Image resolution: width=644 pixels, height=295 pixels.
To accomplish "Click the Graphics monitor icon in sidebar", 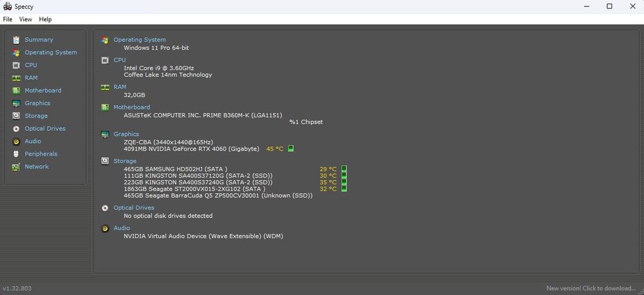I will pyautogui.click(x=16, y=103).
